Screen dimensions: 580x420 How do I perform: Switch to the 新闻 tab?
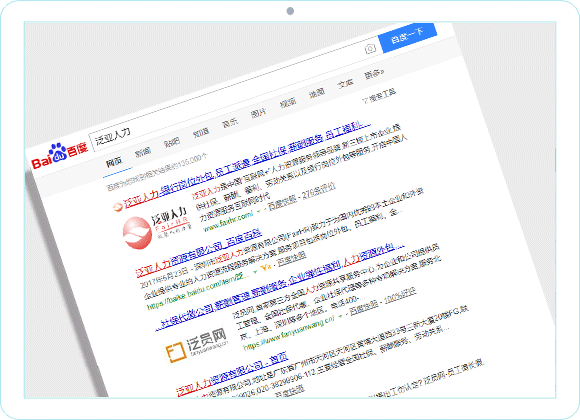(x=143, y=151)
